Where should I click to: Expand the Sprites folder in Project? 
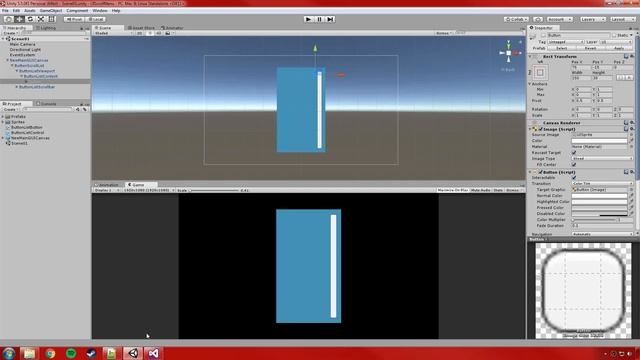pyautogui.click(x=3, y=122)
